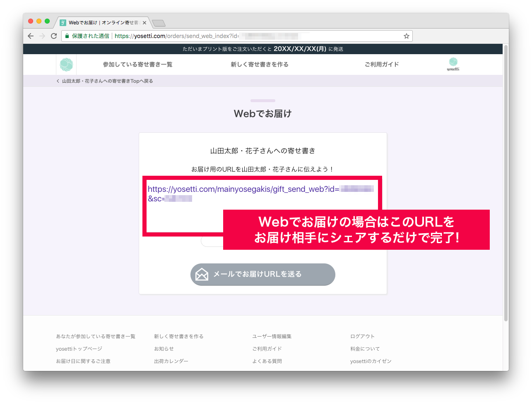Bookmark the page with the star icon
Viewport: 532px width, 404px height.
click(407, 36)
